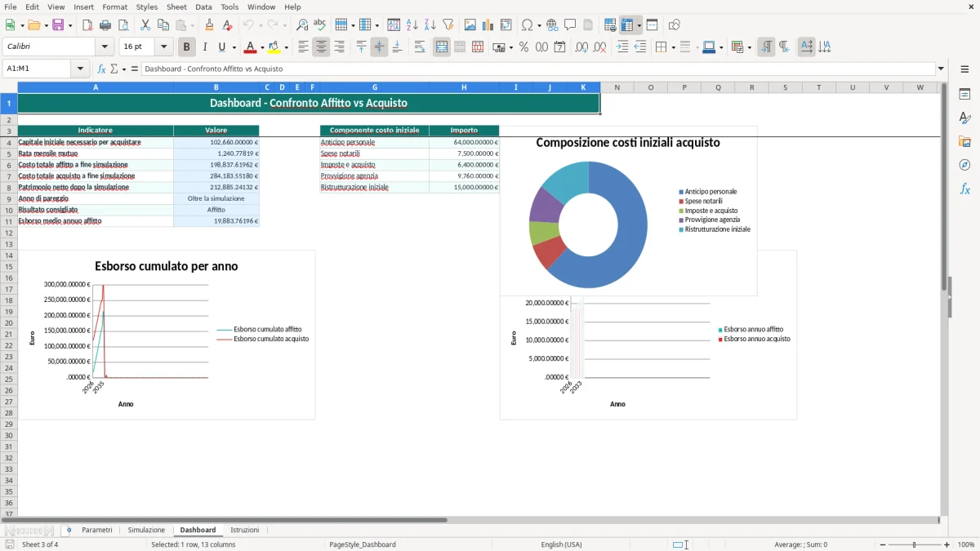
Task: Open the font name dropdown
Action: (x=105, y=47)
